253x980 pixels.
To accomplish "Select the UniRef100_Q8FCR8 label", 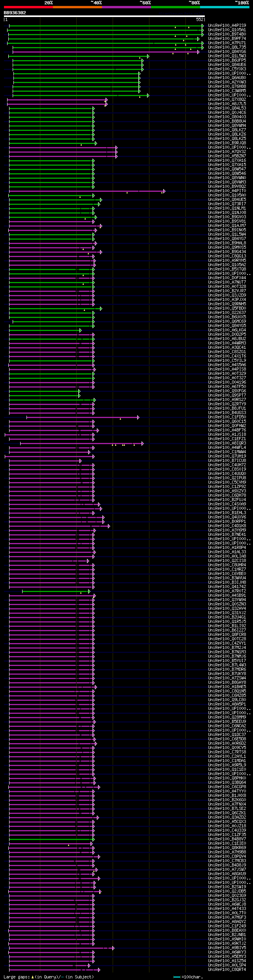I will [227, 635].
